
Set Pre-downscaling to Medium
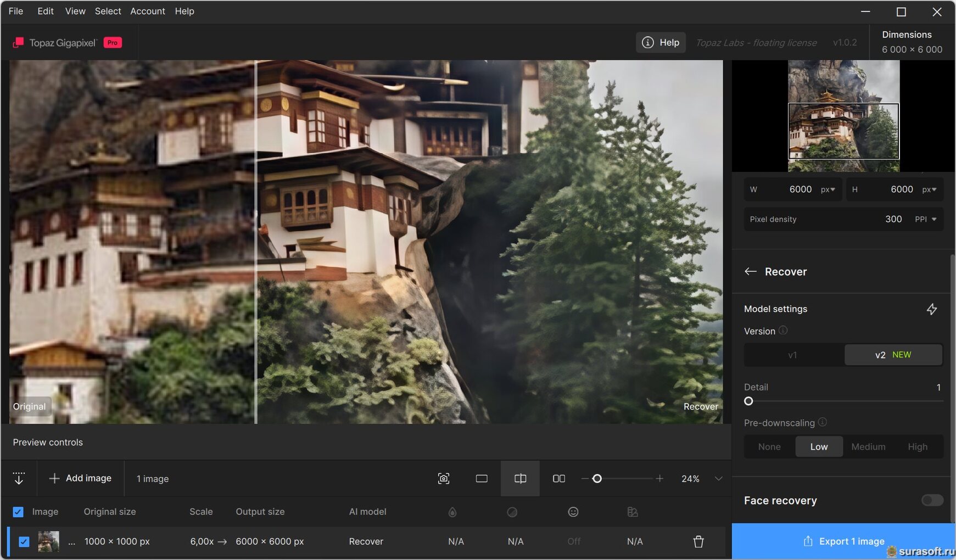868,447
